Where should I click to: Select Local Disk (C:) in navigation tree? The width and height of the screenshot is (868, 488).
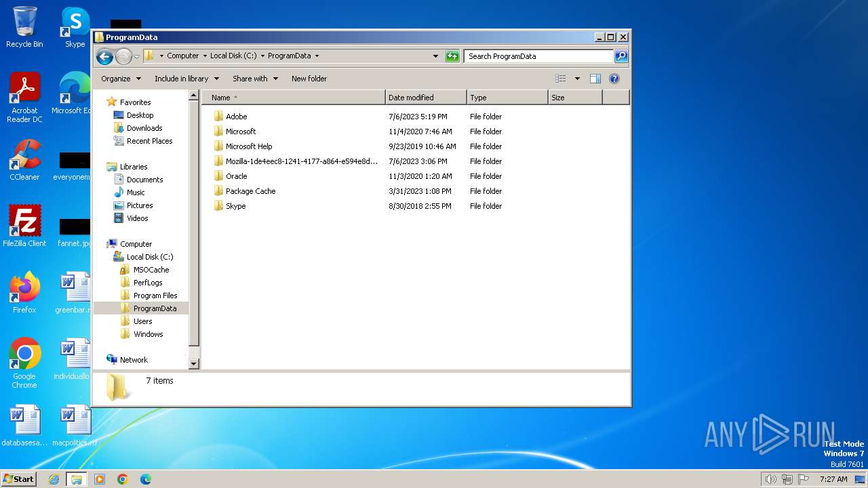click(149, 257)
